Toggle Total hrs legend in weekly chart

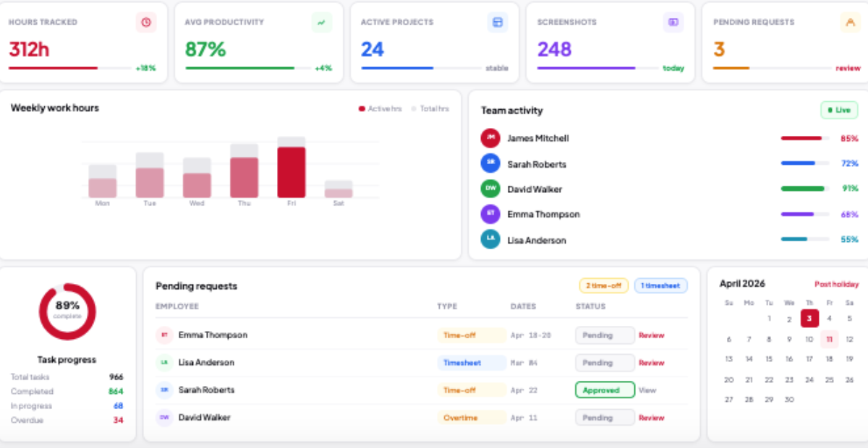tap(430, 109)
